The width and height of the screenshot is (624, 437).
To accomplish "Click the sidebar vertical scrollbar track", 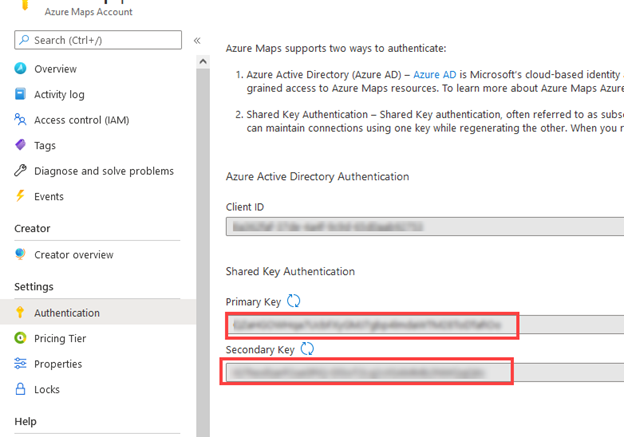I will [203, 251].
